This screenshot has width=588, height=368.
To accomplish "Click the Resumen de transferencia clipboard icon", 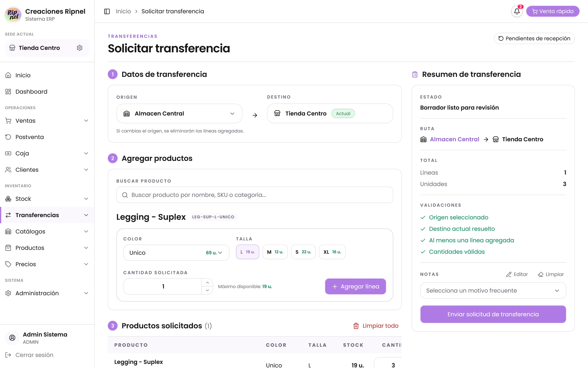I will pos(415,74).
